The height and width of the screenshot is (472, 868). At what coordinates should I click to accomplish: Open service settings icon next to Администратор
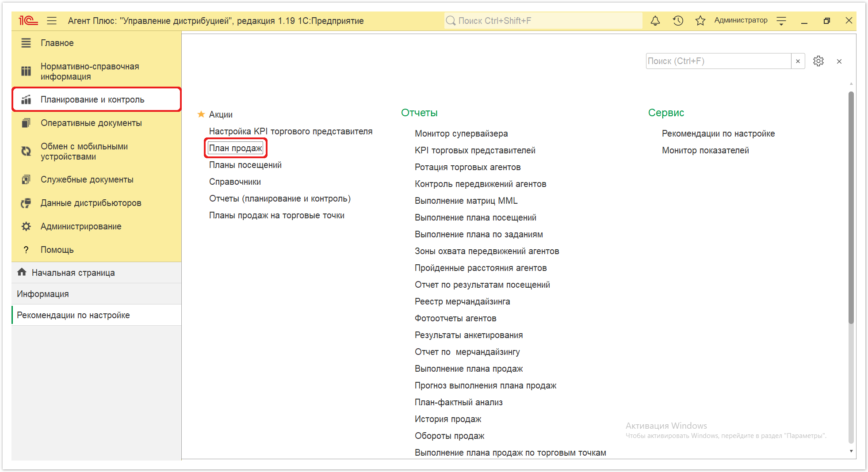coord(781,20)
